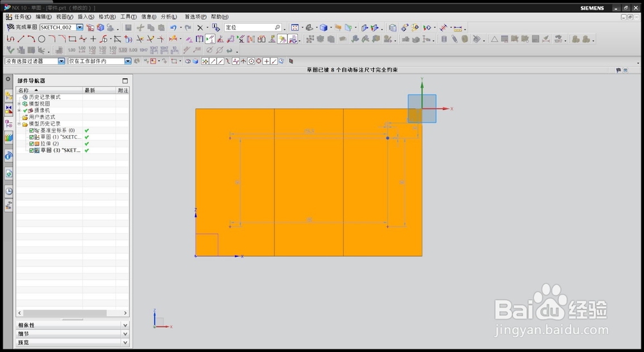Click the 附注 column header
The height and width of the screenshot is (352, 644).
(123, 90)
